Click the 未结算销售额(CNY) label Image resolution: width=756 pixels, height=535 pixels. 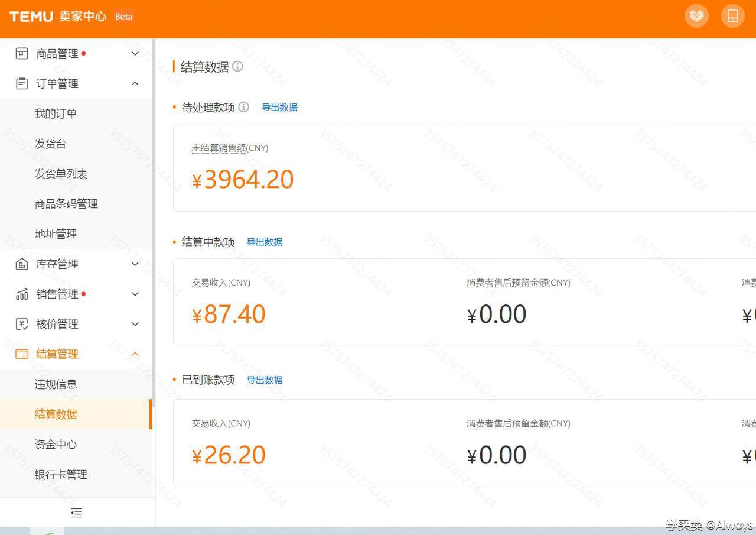(x=230, y=148)
